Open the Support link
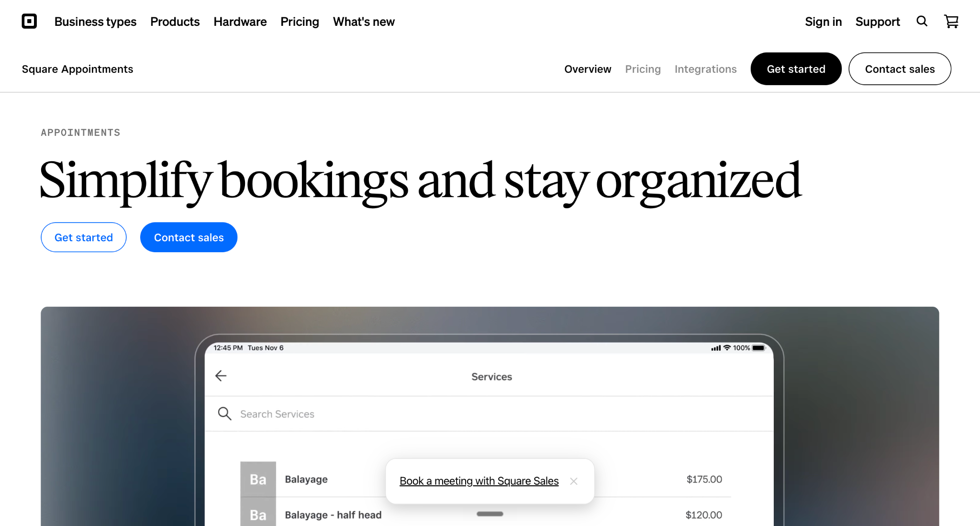980x526 pixels. coord(878,22)
